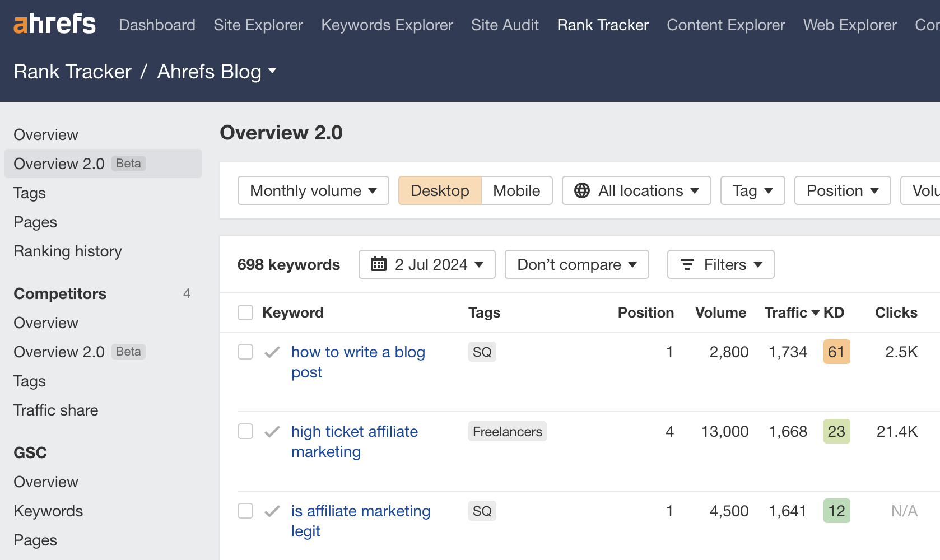The width and height of the screenshot is (940, 560).
Task: Open the Position filter dropdown
Action: [842, 190]
